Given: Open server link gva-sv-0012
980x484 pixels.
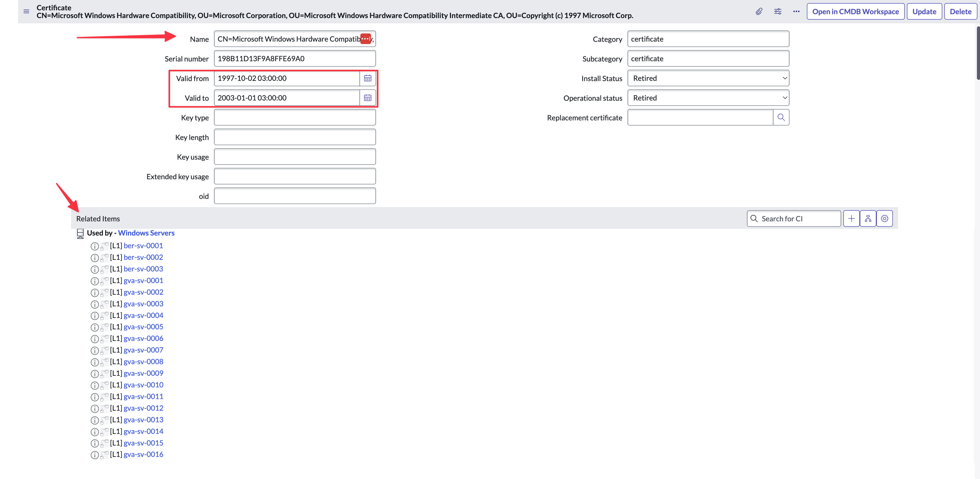Looking at the screenshot, I should click(143, 408).
